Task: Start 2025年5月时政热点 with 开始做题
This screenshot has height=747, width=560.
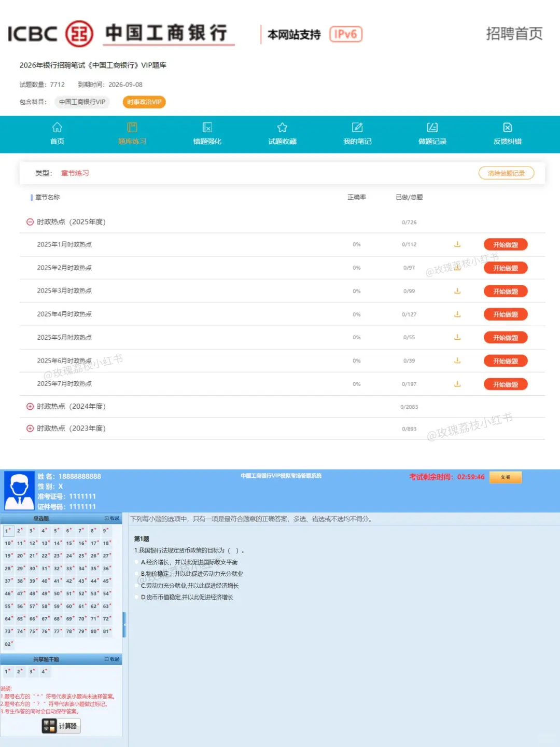Action: (506, 338)
